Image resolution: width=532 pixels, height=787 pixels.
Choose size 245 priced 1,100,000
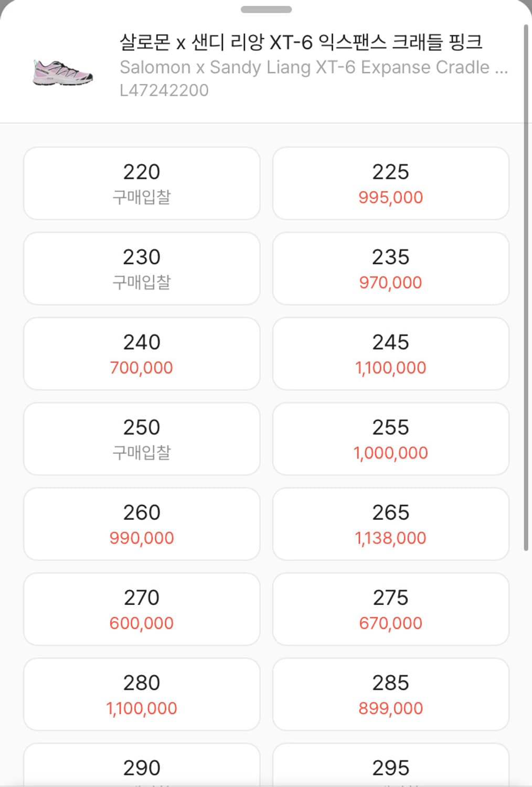[x=390, y=353]
